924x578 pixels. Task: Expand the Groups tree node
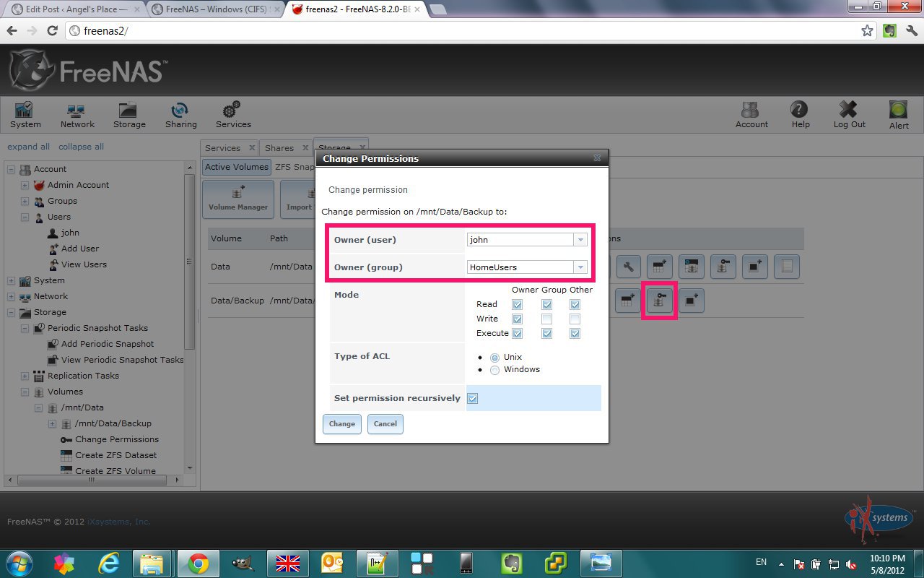pos(25,201)
